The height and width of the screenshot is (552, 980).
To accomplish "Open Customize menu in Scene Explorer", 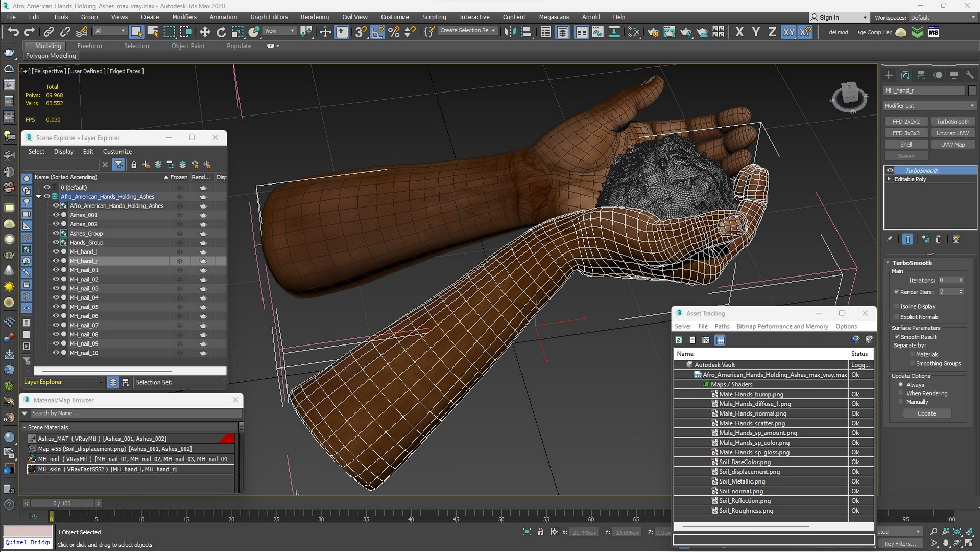I will [117, 151].
